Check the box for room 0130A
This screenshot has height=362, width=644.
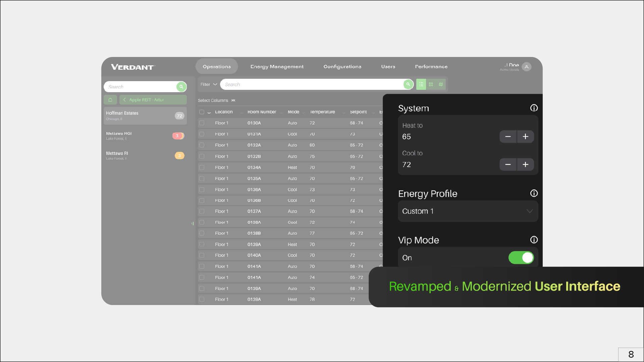tap(202, 123)
